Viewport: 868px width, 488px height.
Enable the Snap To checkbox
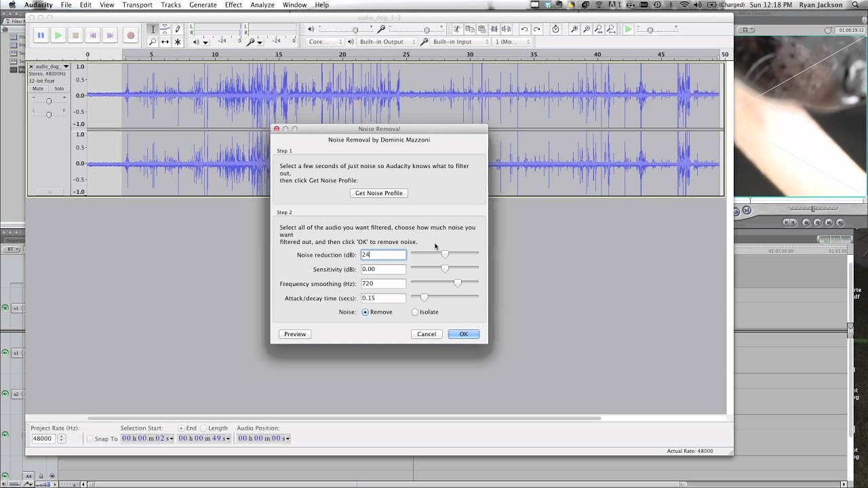pos(90,439)
